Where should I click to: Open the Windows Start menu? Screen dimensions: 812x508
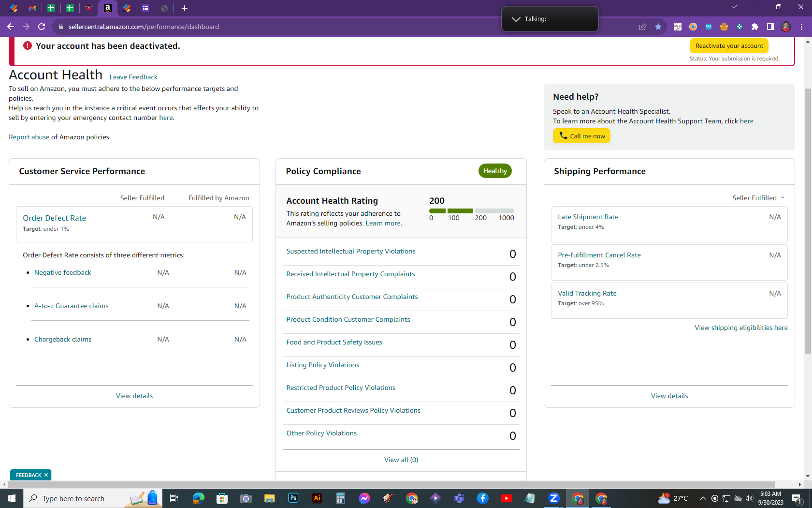click(12, 498)
